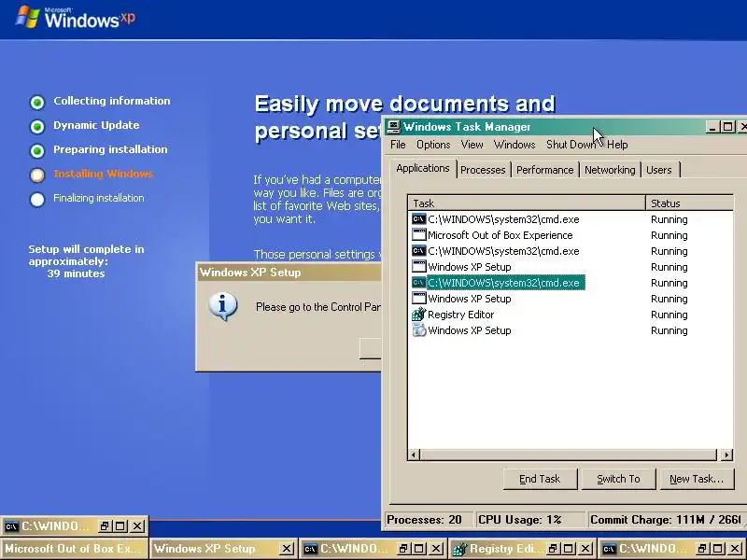The height and width of the screenshot is (560, 747).
Task: Minimize the Windows Task Manager window
Action: tap(712, 127)
